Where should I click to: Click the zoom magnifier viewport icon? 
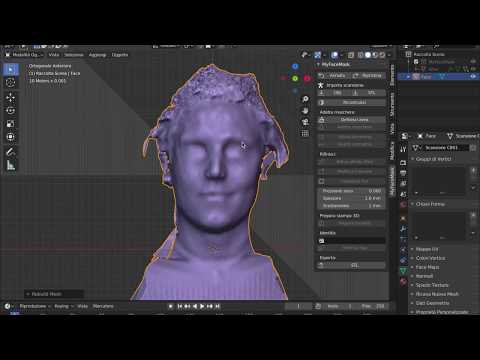click(x=305, y=99)
